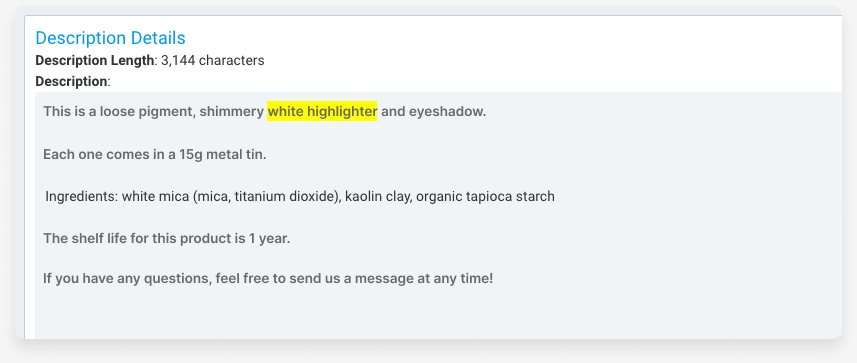Click the bold Description: label
The width and height of the screenshot is (857, 363).
73,81
